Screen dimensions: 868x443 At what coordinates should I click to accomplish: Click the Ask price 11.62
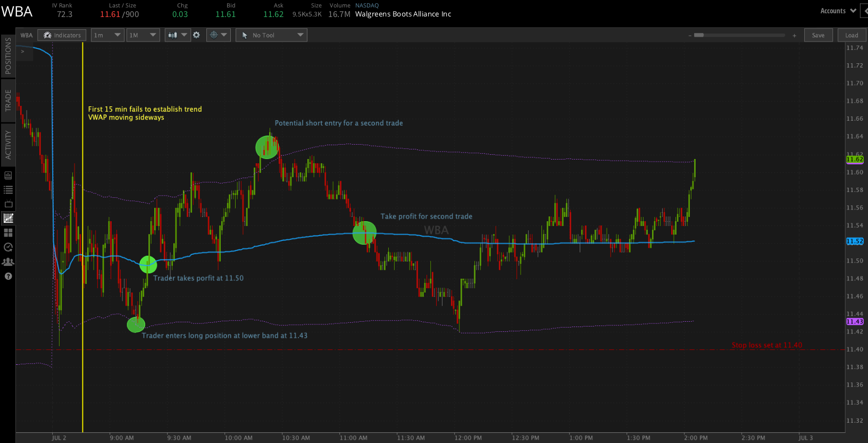point(273,14)
